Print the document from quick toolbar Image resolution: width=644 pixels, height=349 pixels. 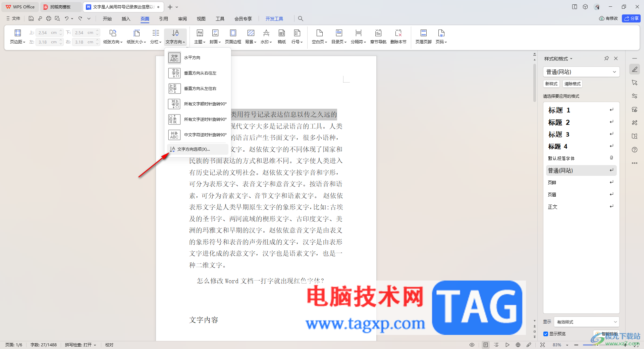click(49, 18)
